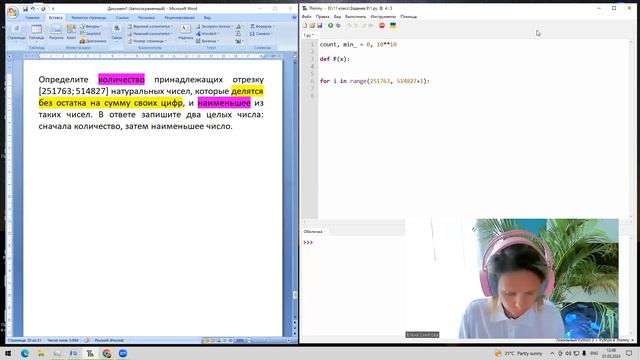Open Помощь menu in Thonny

pyautogui.click(x=409, y=17)
